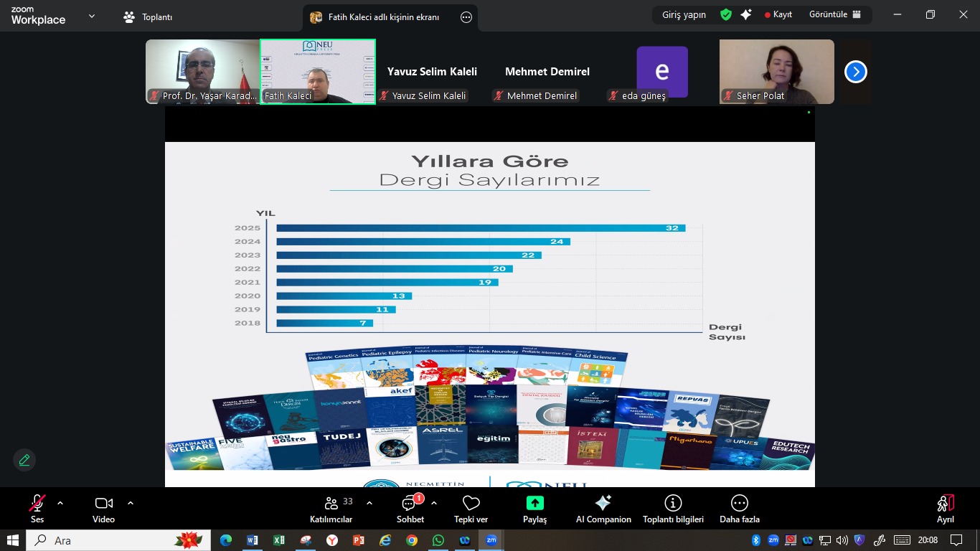Select Seher Polat's video thumbnail
The image size is (980, 551).
click(x=776, y=71)
